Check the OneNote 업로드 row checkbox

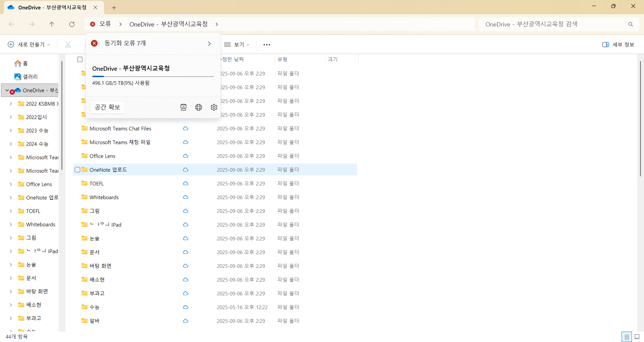[x=77, y=170]
